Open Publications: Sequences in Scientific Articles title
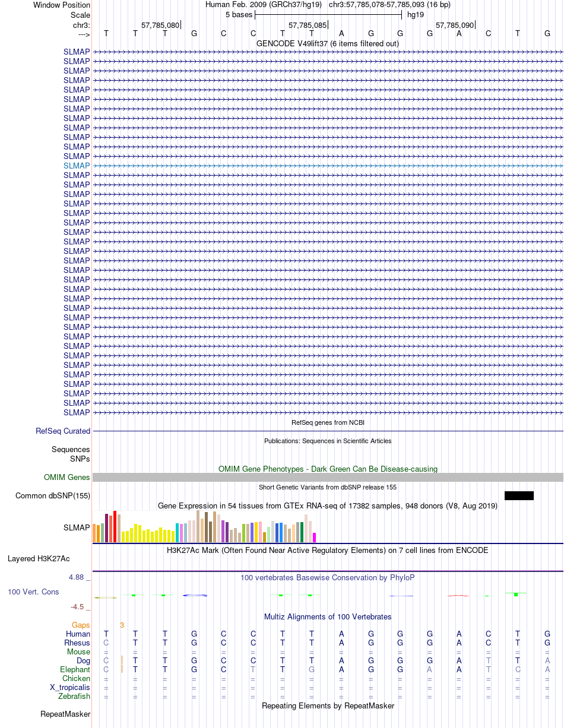564x728 pixels. point(328,441)
